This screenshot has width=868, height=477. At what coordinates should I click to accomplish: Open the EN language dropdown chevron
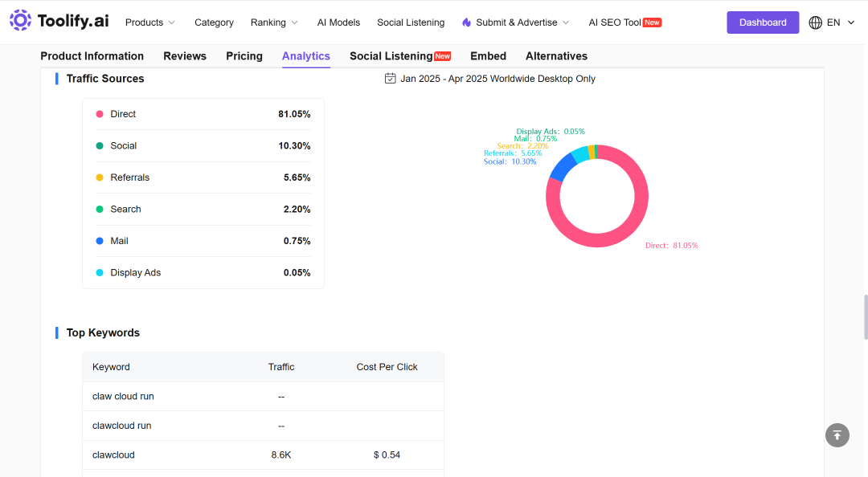click(851, 22)
